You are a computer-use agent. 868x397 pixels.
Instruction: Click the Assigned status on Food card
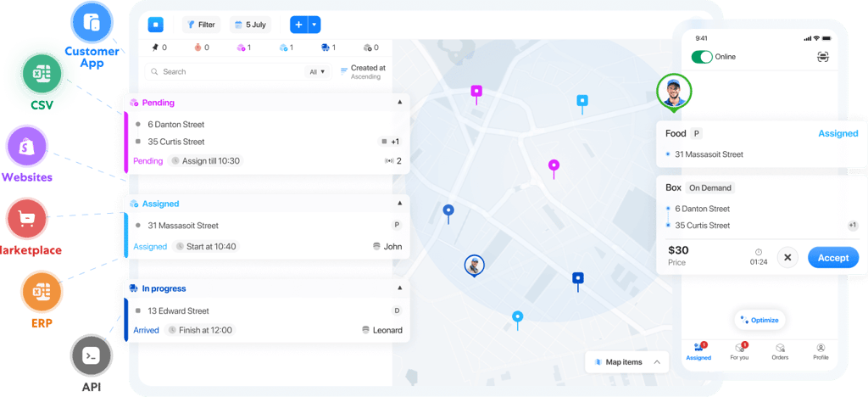(838, 133)
